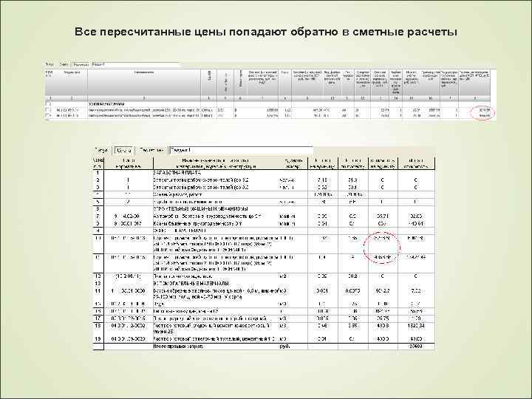
Task: Open the third tab above the lower table
Action: pos(151,150)
